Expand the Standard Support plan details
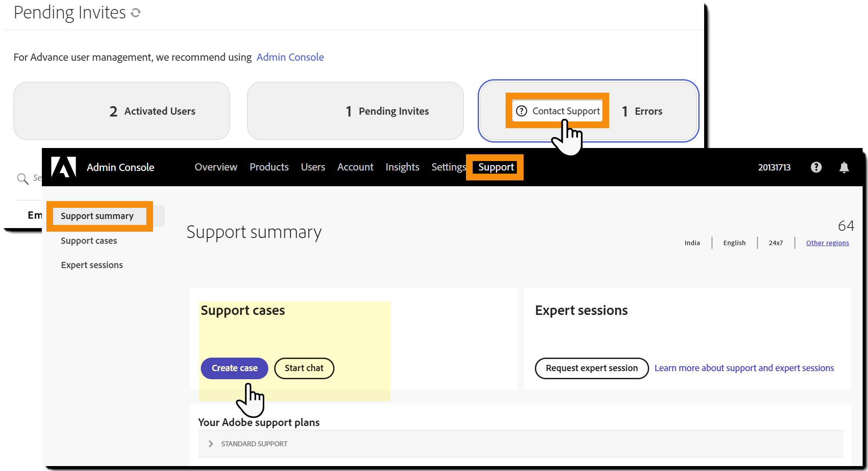868x471 pixels. [210, 444]
